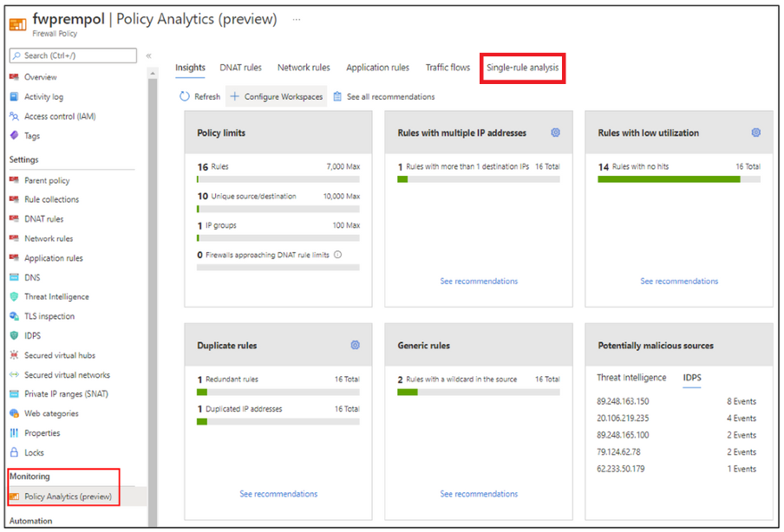
Task: Select Threat Intelligence tab in malicious sources
Action: tap(631, 378)
